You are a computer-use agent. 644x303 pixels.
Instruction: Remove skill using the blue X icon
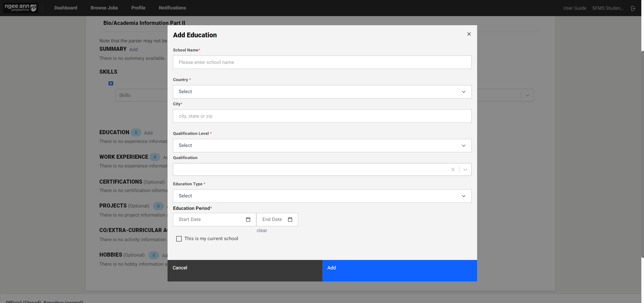[x=111, y=83]
